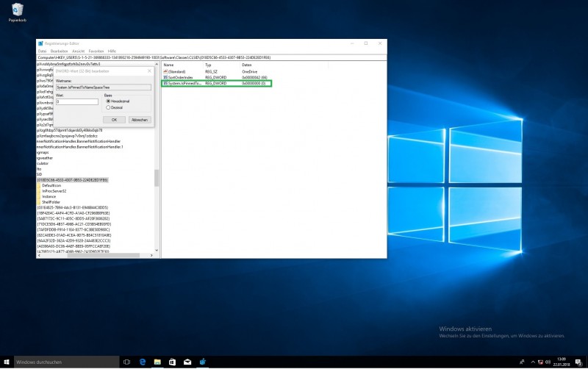Click the tree horizontal scrollbar thumb
The width and height of the screenshot is (588, 369).
tap(104, 255)
